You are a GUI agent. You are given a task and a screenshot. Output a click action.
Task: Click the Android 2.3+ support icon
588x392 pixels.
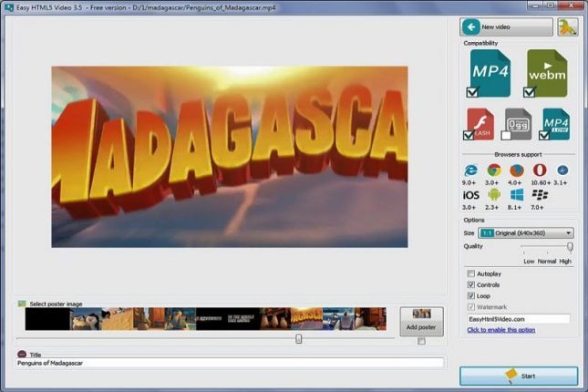pos(494,195)
